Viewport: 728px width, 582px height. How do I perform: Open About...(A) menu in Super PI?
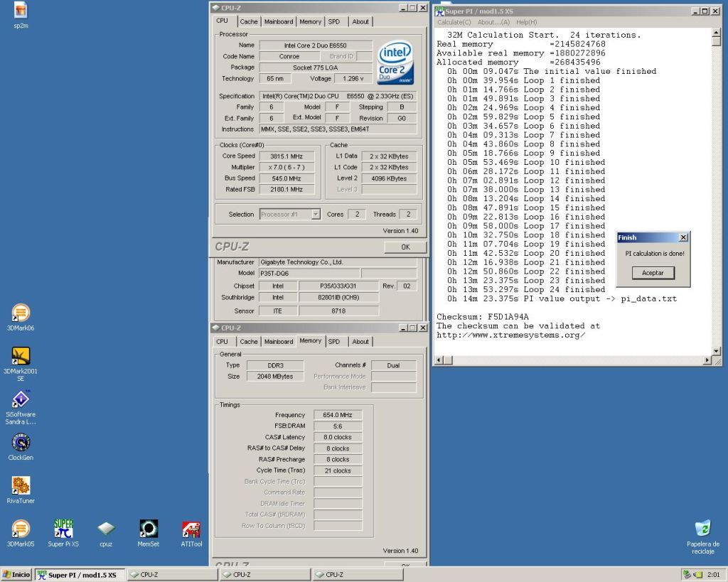[x=493, y=22]
